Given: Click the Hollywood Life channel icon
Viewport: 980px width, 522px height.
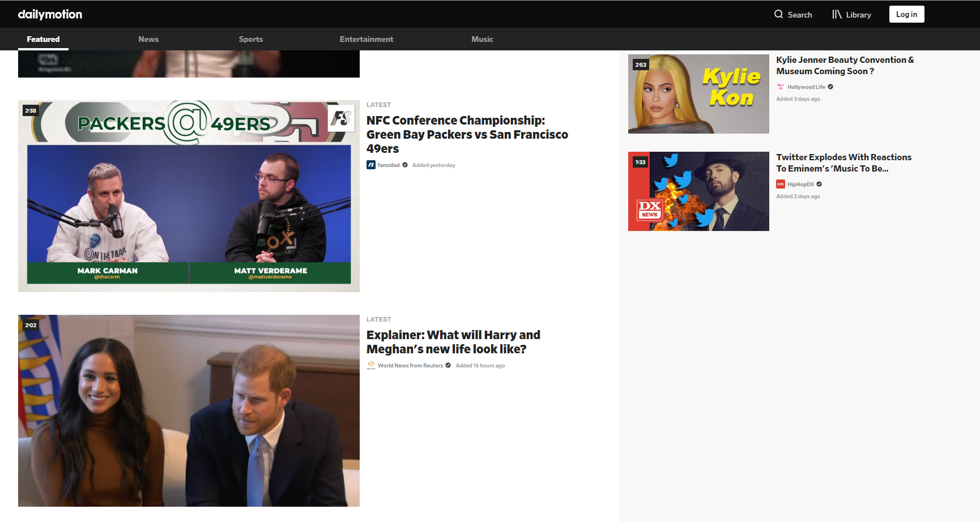Looking at the screenshot, I should click(781, 87).
